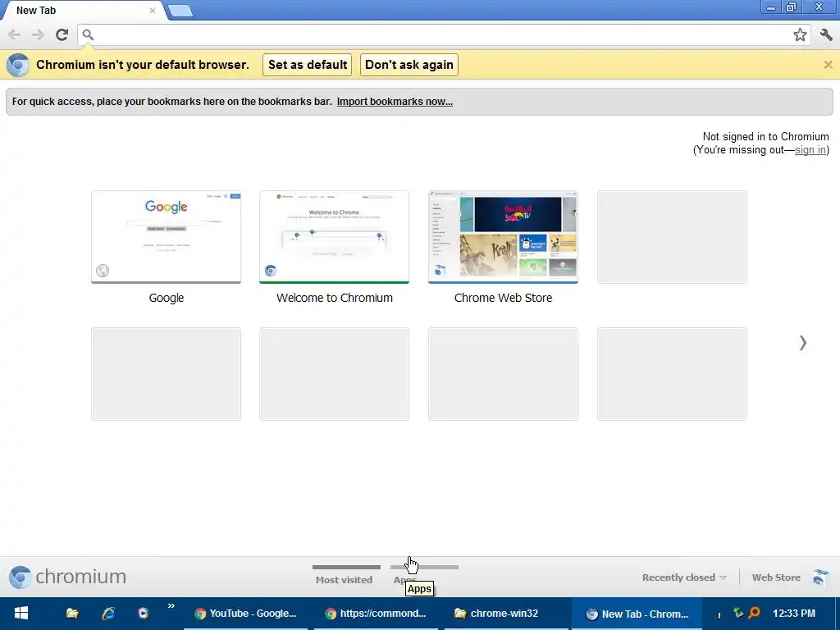The width and height of the screenshot is (840, 630).
Task: Open a new tab with the tab strip button
Action: point(180,11)
